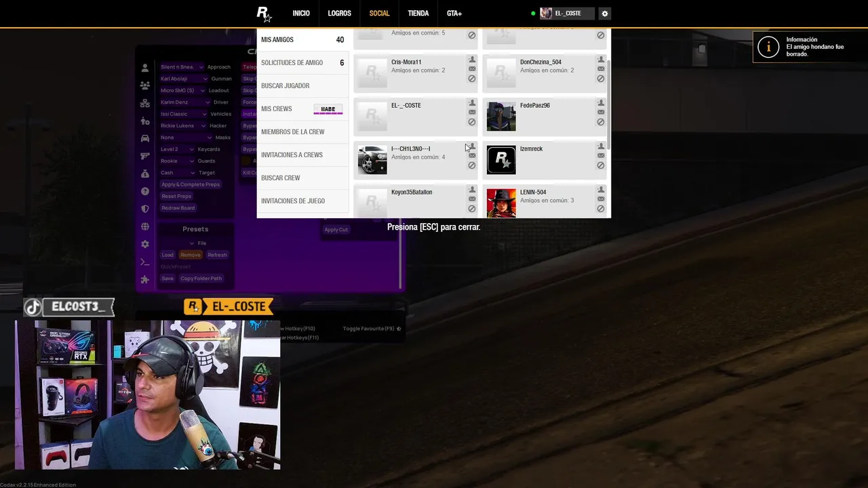Open the gear settings icon in Codax sidebar
This screenshot has height=488, width=868.
click(x=145, y=244)
